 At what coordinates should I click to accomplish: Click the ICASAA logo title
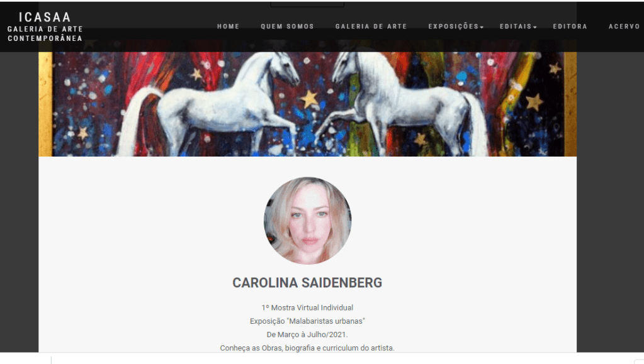point(45,17)
